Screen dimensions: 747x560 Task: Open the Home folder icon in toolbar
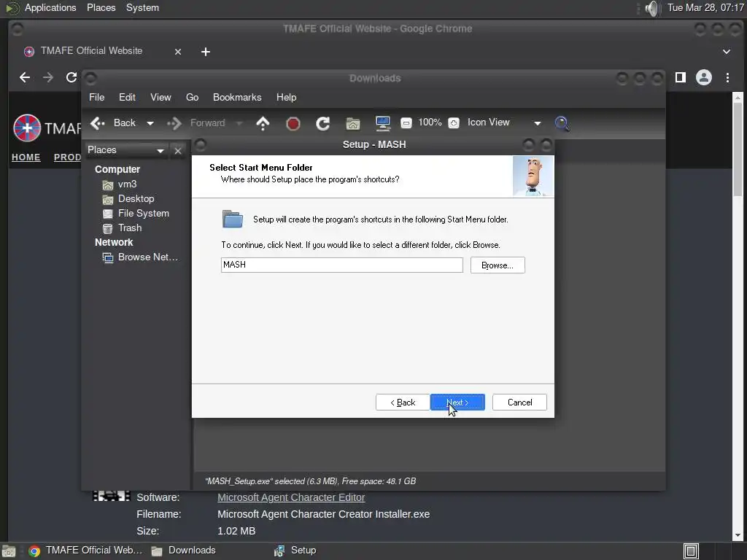(353, 124)
